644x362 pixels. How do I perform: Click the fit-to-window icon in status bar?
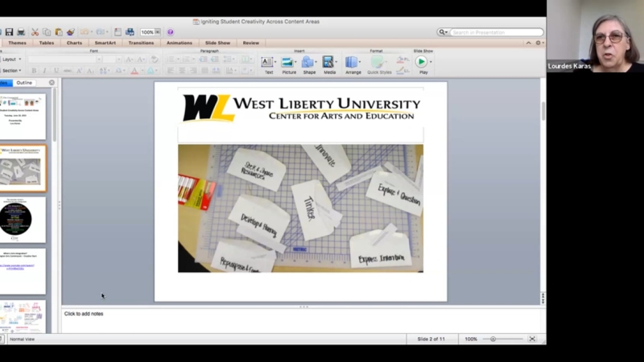tap(532, 339)
